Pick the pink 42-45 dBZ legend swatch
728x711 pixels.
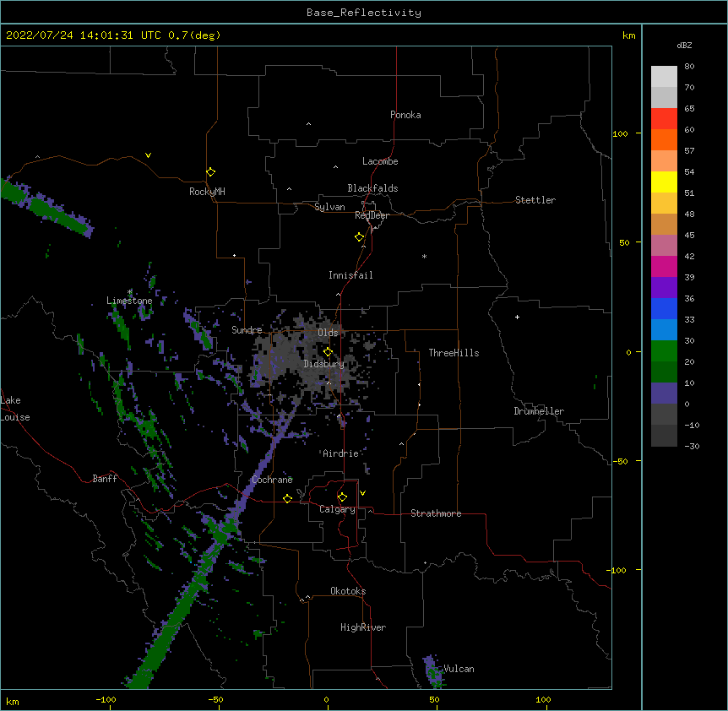[x=664, y=246]
